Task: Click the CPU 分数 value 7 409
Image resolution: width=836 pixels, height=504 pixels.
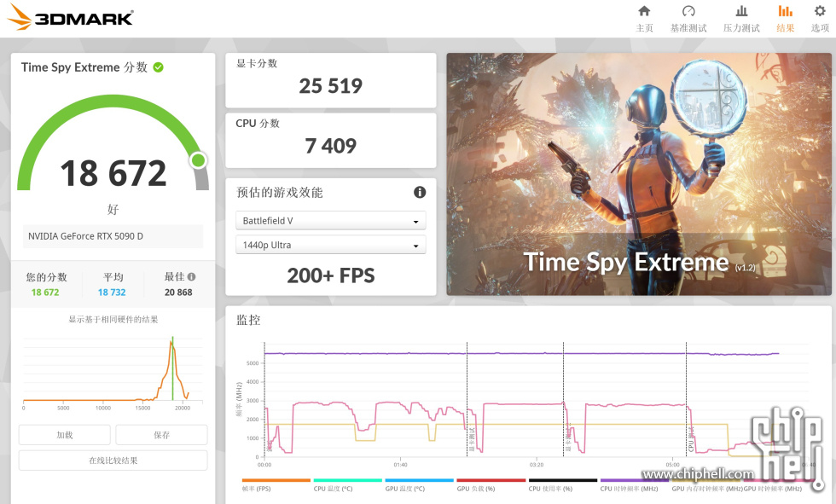Action: pyautogui.click(x=331, y=146)
